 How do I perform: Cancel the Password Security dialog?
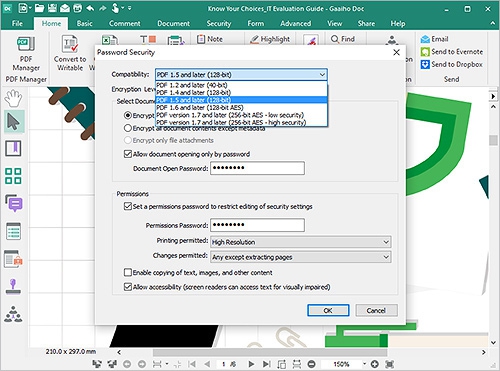tap(376, 310)
